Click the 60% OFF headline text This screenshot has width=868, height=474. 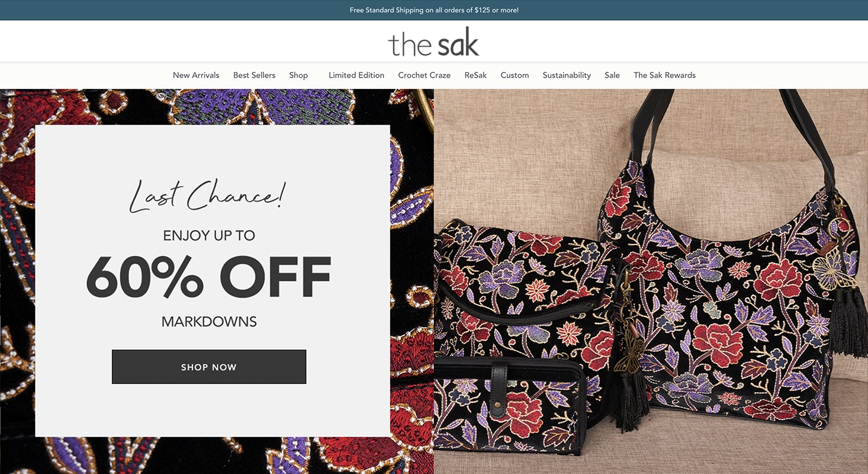pos(208,277)
